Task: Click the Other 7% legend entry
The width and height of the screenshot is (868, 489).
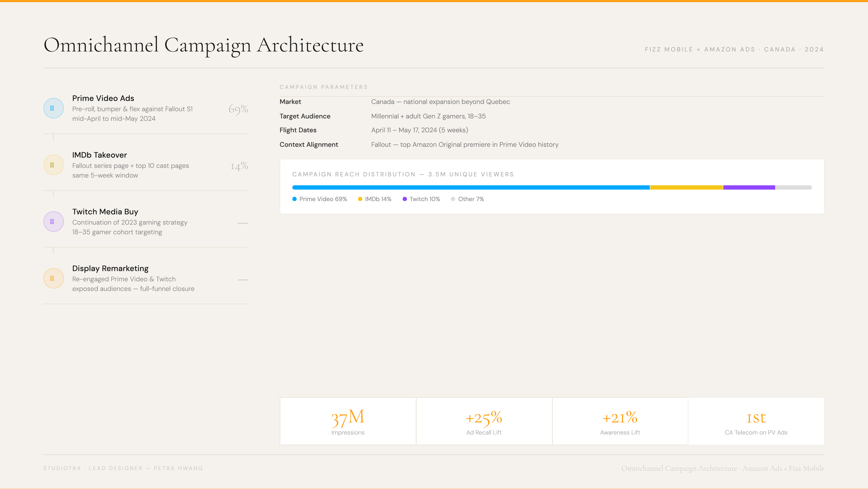Action: [467, 199]
